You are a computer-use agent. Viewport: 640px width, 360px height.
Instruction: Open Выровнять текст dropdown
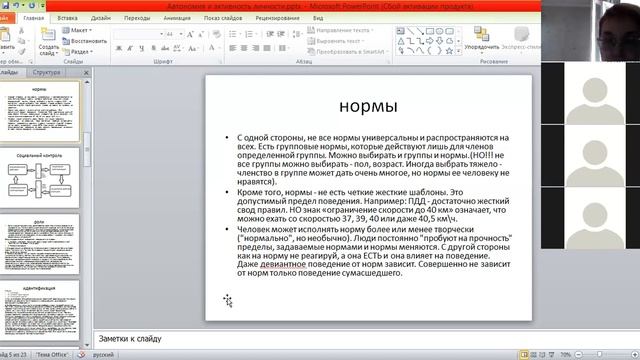coord(336,41)
